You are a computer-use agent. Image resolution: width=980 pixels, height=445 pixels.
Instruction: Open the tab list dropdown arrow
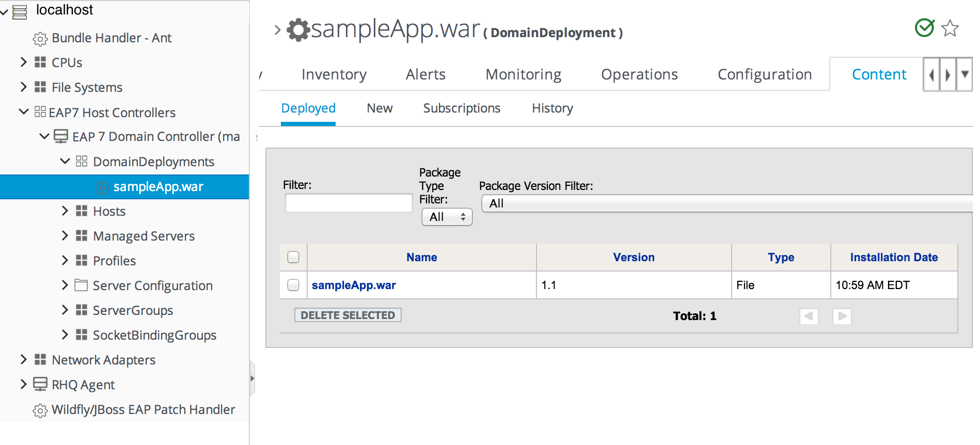[x=964, y=75]
